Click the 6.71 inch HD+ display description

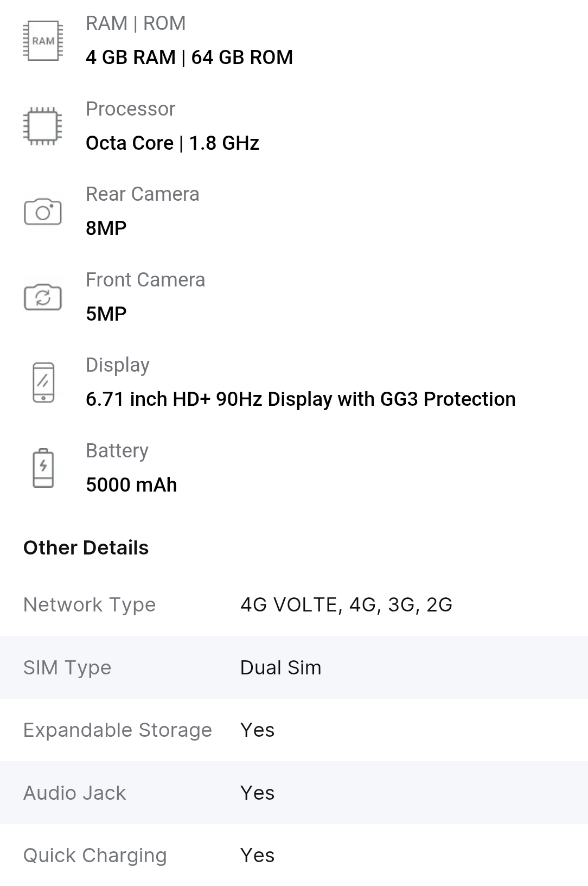point(301,399)
